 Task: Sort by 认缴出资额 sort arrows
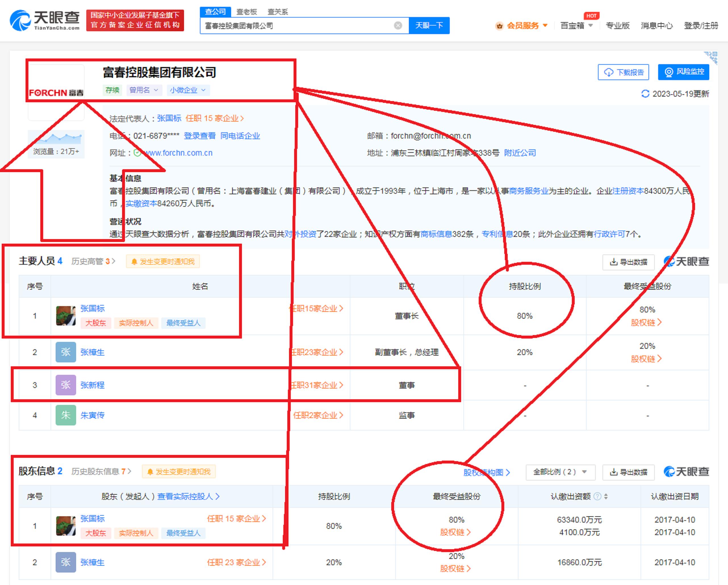(606, 496)
